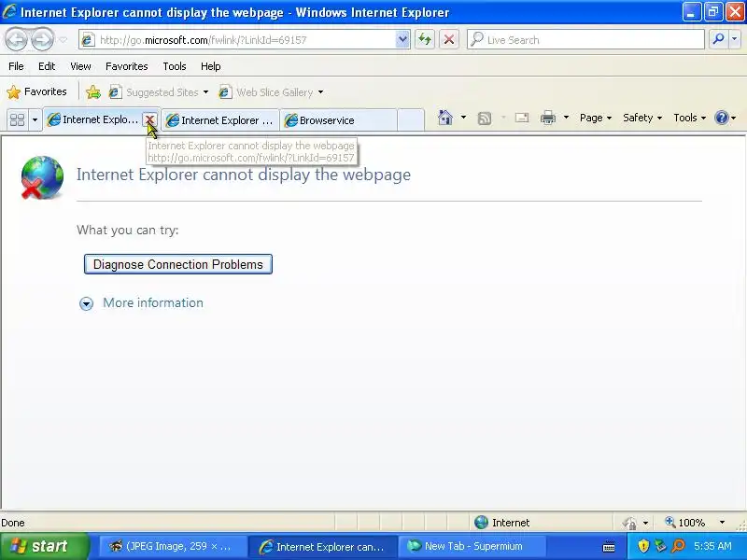Open the Edit menu
The height and width of the screenshot is (560, 747).
(47, 66)
